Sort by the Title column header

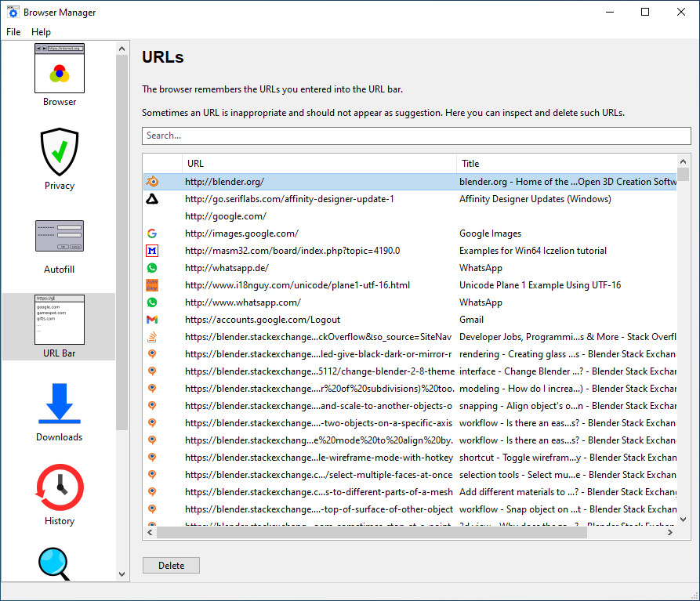tap(567, 164)
